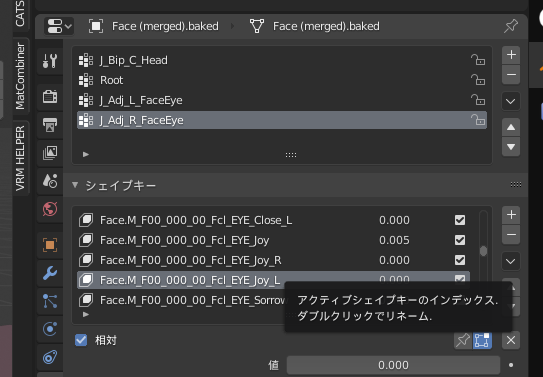Add a new shape key
This screenshot has height=377, width=543.
511,215
